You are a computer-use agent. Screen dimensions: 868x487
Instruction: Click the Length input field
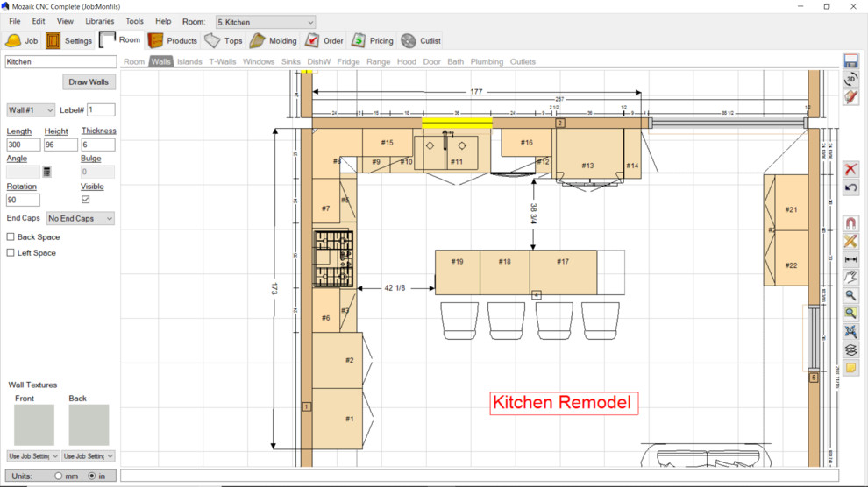click(24, 145)
